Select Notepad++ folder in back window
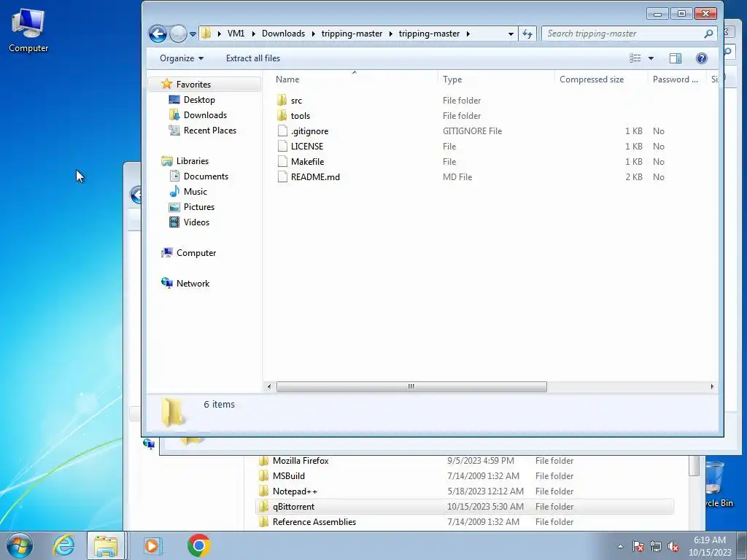This screenshot has height=560, width=747. tap(295, 491)
